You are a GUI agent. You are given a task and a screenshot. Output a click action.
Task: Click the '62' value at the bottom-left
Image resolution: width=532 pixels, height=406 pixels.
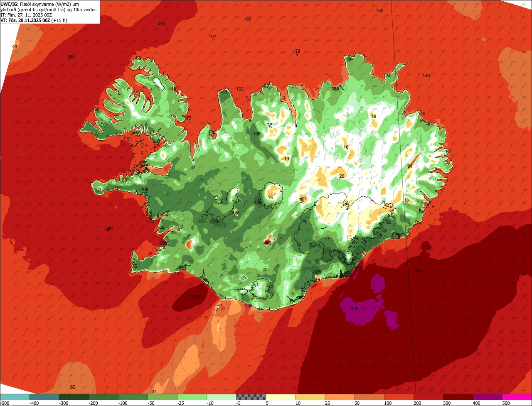(x=73, y=387)
